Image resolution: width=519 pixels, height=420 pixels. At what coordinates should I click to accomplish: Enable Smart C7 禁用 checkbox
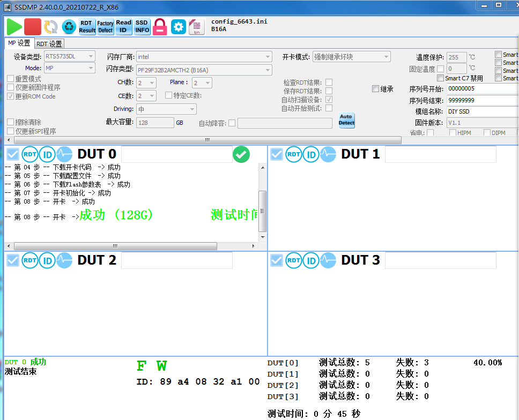coord(440,78)
